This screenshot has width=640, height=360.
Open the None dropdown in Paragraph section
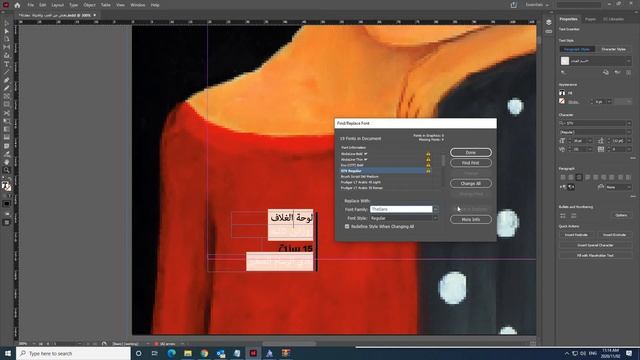pyautogui.click(x=618, y=187)
